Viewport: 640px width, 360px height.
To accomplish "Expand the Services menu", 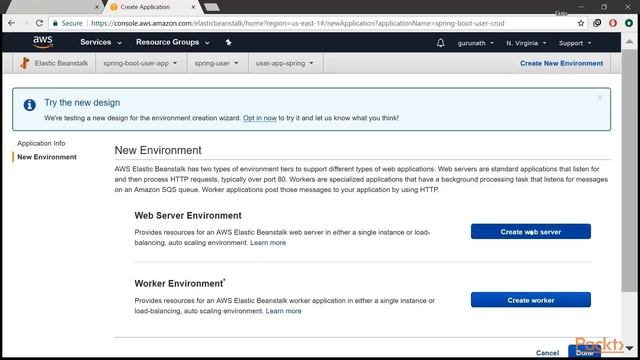I will pos(101,42).
